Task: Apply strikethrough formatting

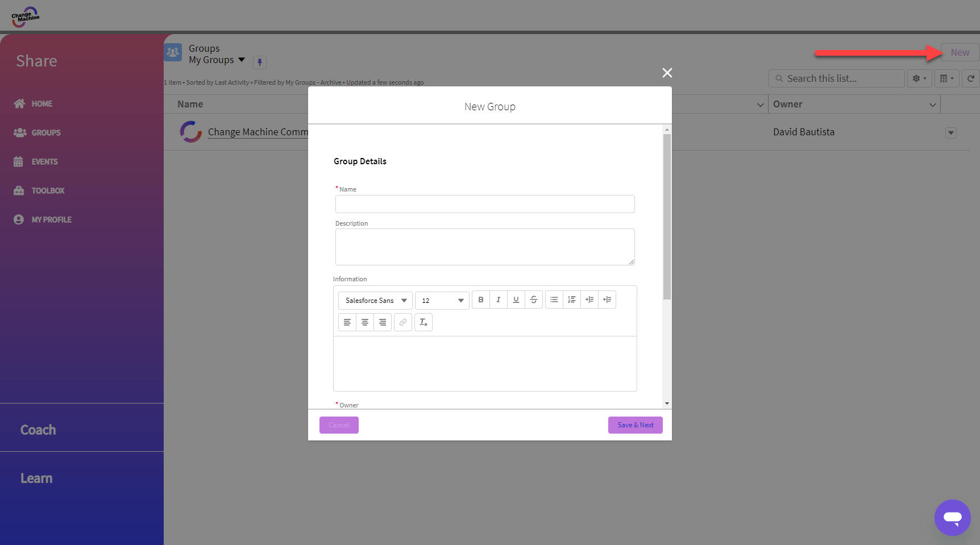Action: [534, 300]
